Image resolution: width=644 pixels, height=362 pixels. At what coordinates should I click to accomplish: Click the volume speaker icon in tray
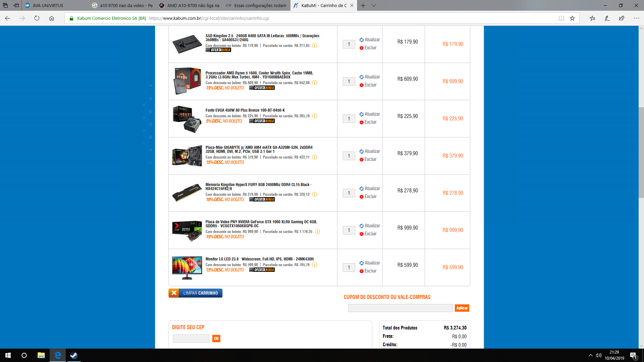599,355
